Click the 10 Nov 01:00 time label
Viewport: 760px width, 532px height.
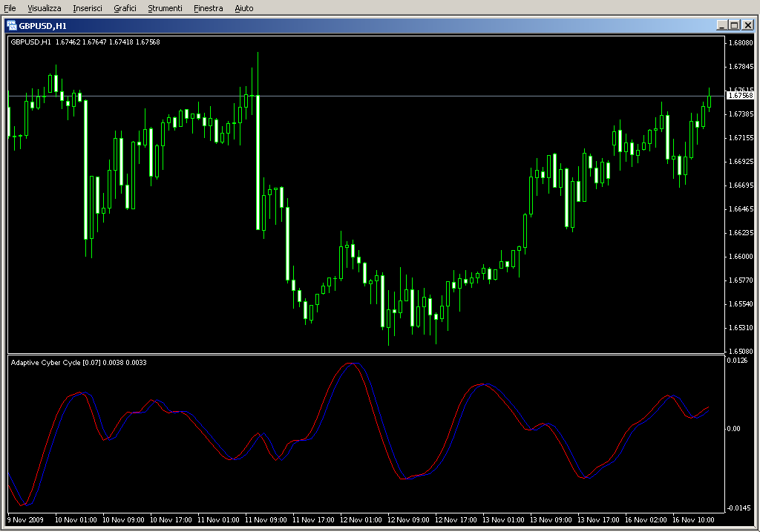pos(76,520)
